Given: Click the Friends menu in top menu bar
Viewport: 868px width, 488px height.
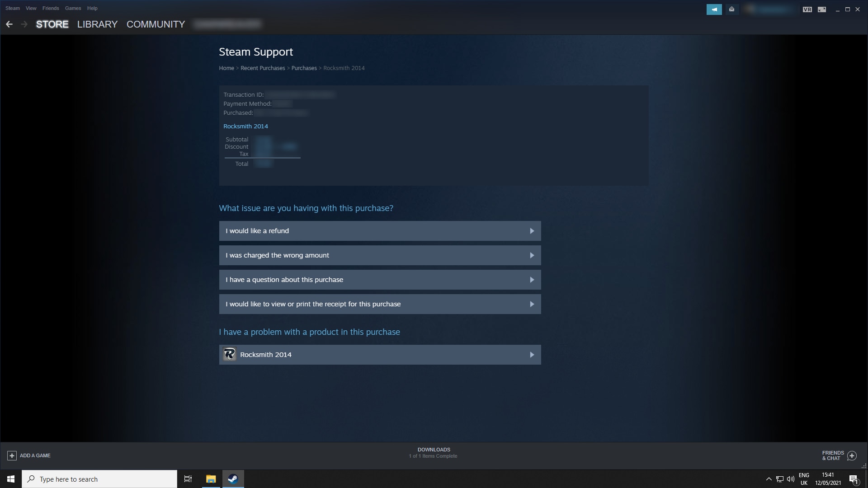Looking at the screenshot, I should 51,8.
